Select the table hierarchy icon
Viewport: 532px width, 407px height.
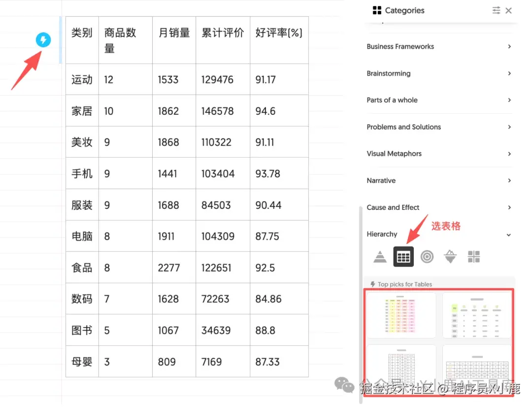coord(403,257)
